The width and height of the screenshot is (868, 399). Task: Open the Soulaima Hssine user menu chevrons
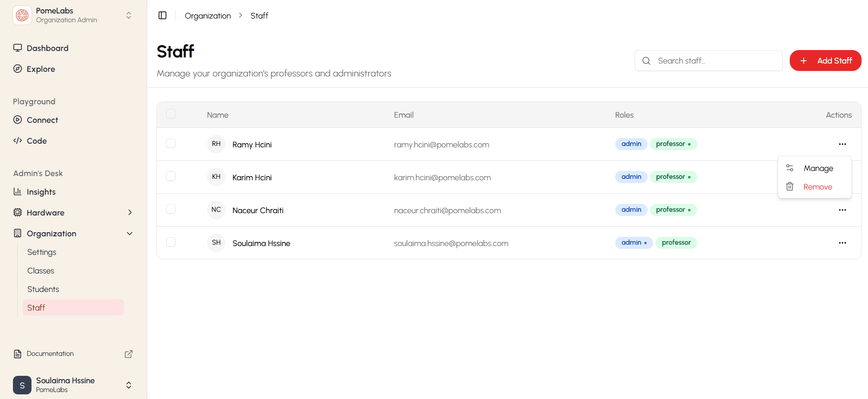(129, 385)
